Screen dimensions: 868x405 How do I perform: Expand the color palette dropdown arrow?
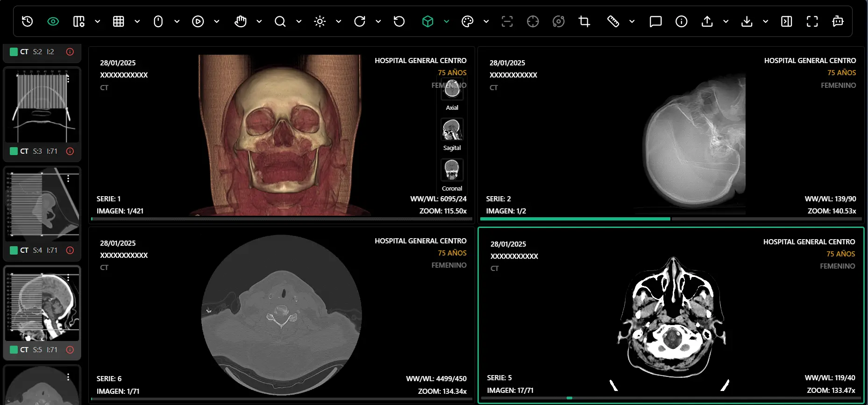pyautogui.click(x=486, y=21)
